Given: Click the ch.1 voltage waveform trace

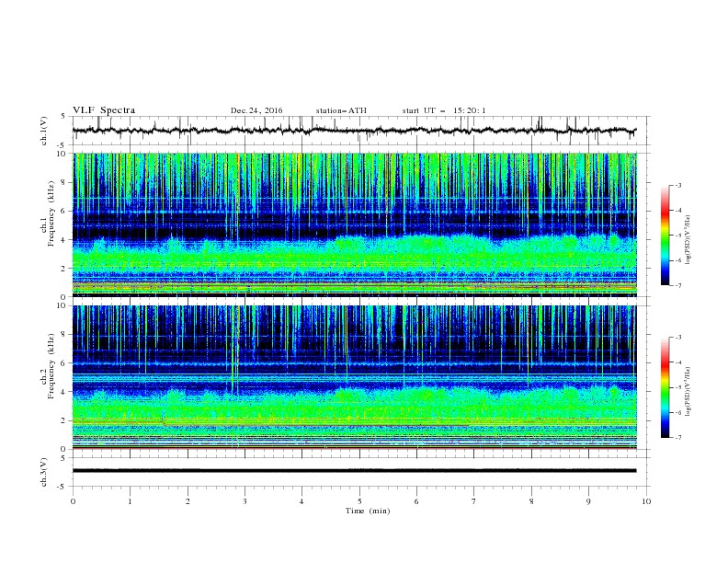Looking at the screenshot, I should coord(354,131).
